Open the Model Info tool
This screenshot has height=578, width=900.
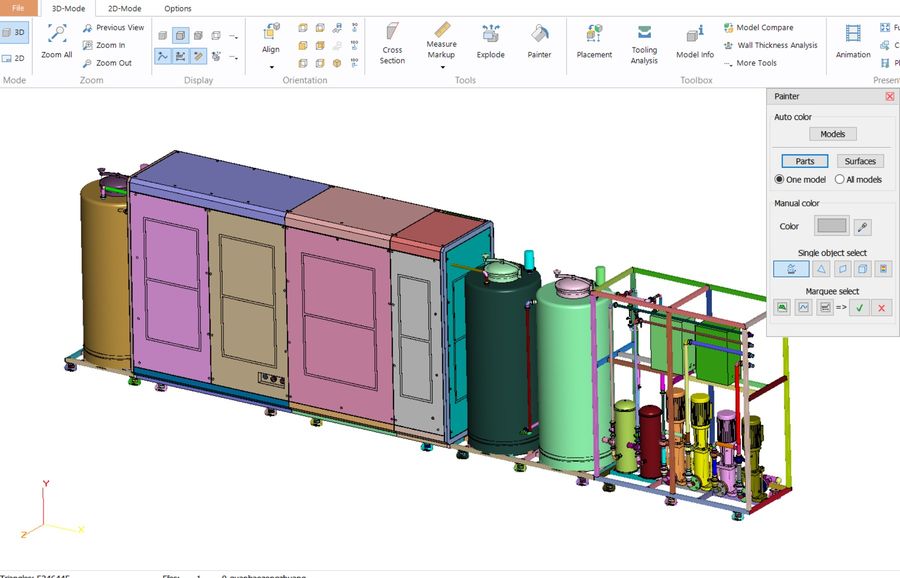coord(695,41)
